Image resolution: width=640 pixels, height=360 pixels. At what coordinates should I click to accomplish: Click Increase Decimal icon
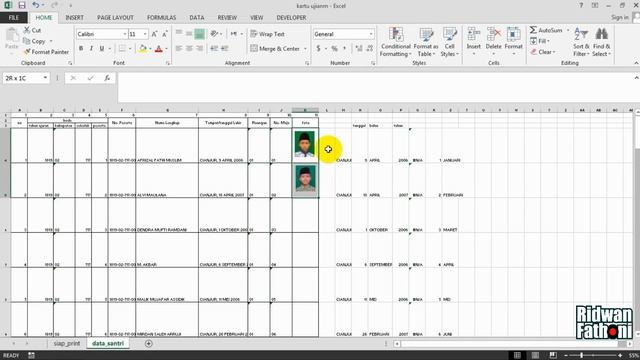pos(359,49)
